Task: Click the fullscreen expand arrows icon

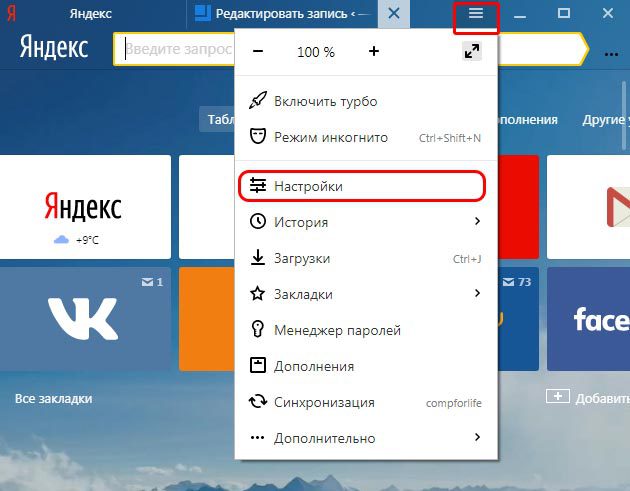Action: 472,51
